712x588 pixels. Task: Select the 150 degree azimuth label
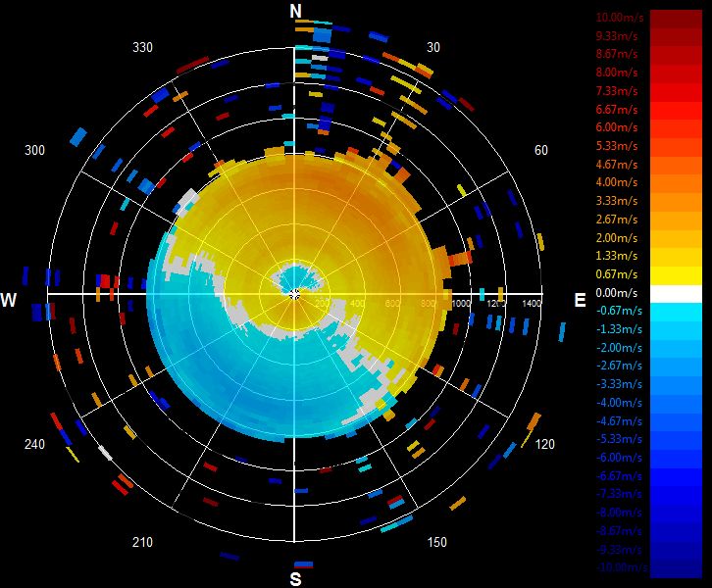(x=436, y=542)
